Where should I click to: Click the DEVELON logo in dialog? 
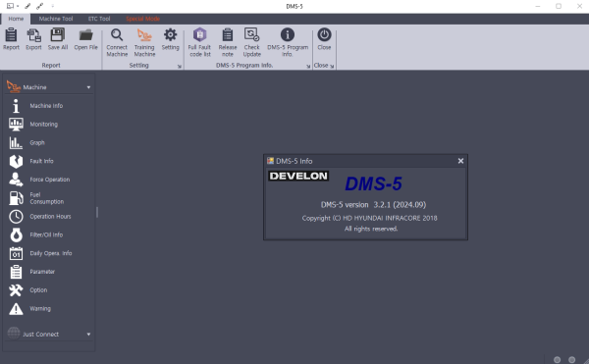tap(298, 176)
